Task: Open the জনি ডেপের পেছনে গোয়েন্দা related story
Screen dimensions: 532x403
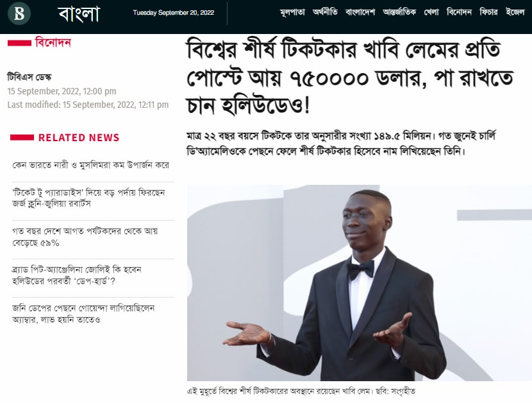Action: click(83, 314)
